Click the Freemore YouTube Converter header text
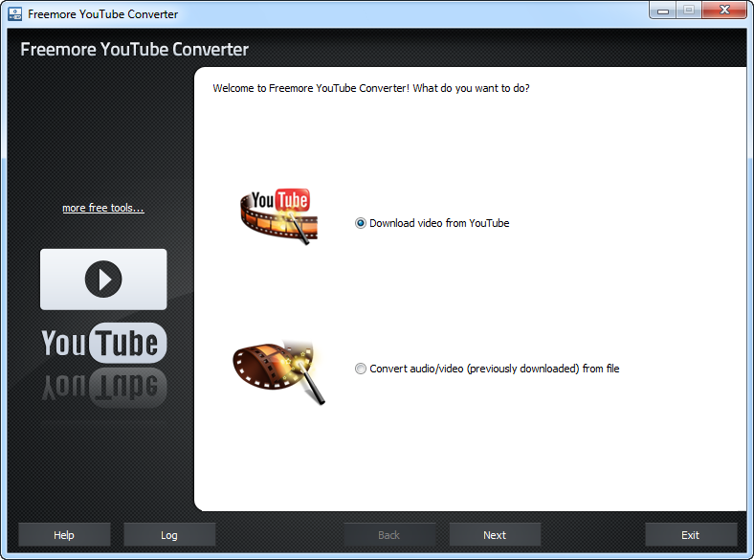754x560 pixels. pyautogui.click(x=134, y=50)
